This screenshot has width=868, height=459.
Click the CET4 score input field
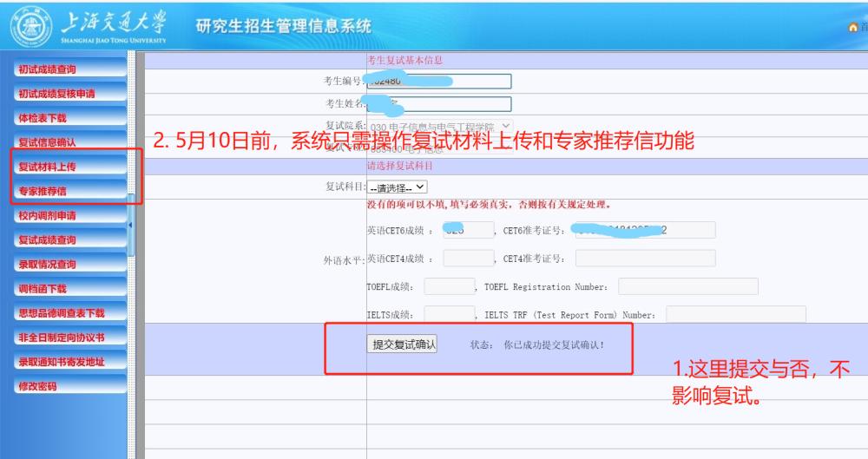[x=468, y=258]
